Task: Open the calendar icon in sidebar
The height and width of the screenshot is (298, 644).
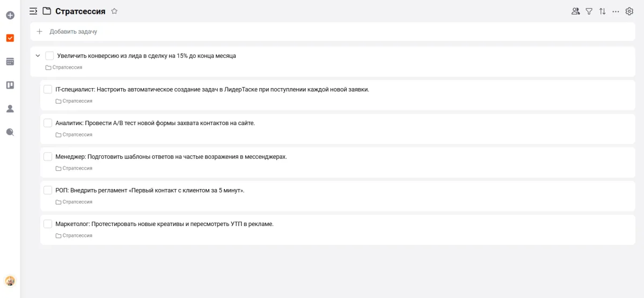Action: (10, 62)
